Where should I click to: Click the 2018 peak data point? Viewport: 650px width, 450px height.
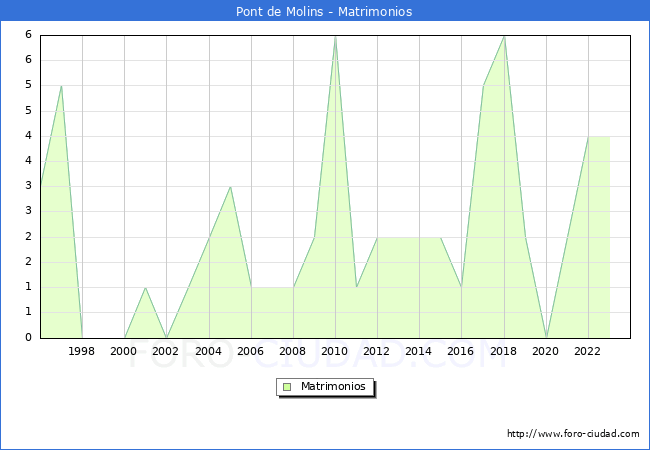point(504,36)
